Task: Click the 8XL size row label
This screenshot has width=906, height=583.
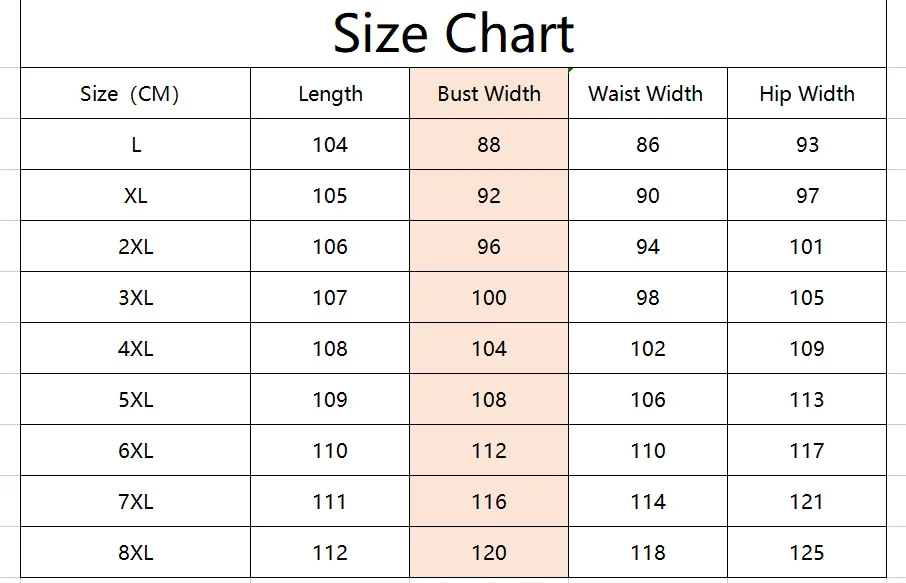Action: coord(135,553)
